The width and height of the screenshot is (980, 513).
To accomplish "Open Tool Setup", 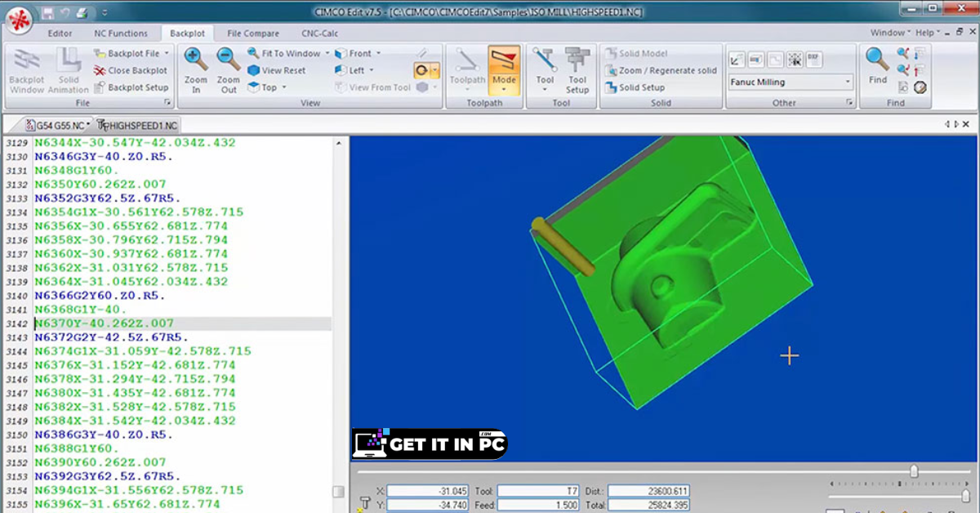I will coord(577,71).
